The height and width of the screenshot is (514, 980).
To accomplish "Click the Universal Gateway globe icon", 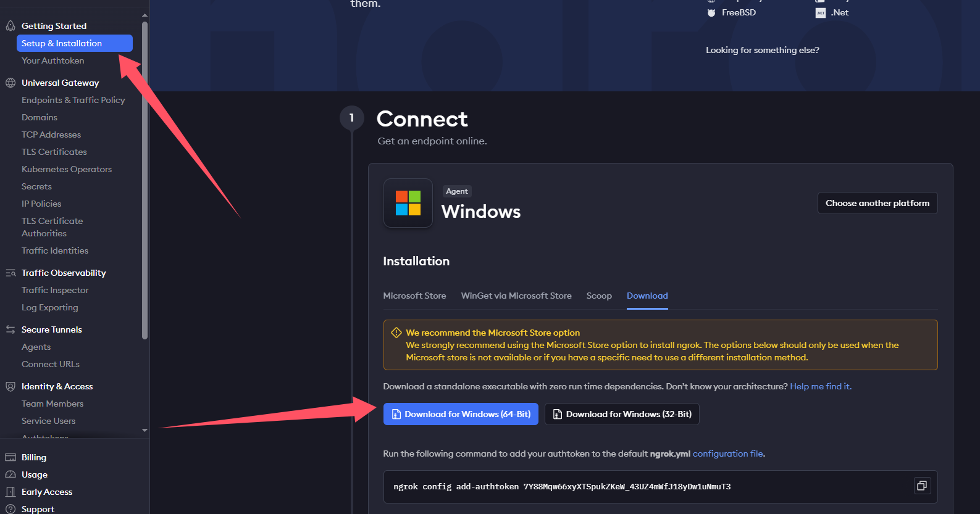I will pyautogui.click(x=10, y=83).
